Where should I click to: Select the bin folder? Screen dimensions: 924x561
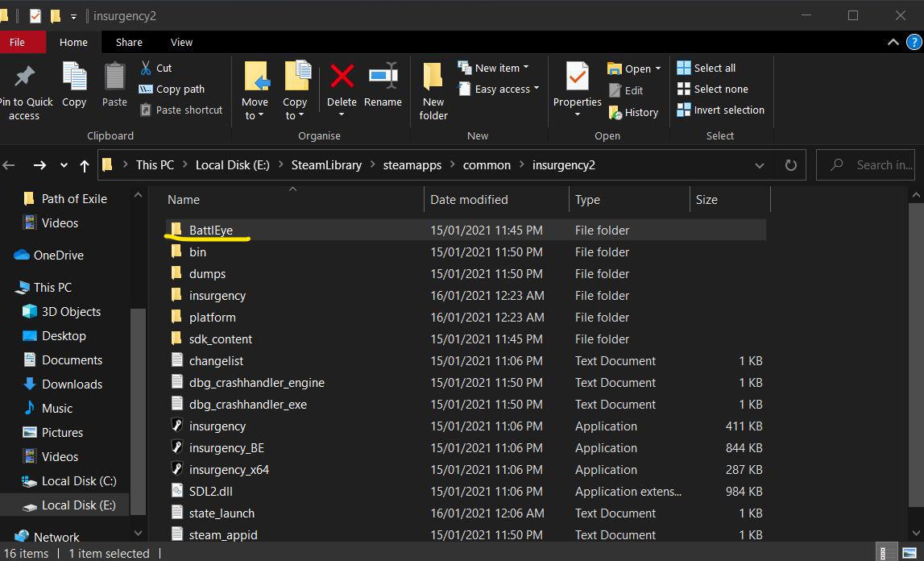point(197,252)
